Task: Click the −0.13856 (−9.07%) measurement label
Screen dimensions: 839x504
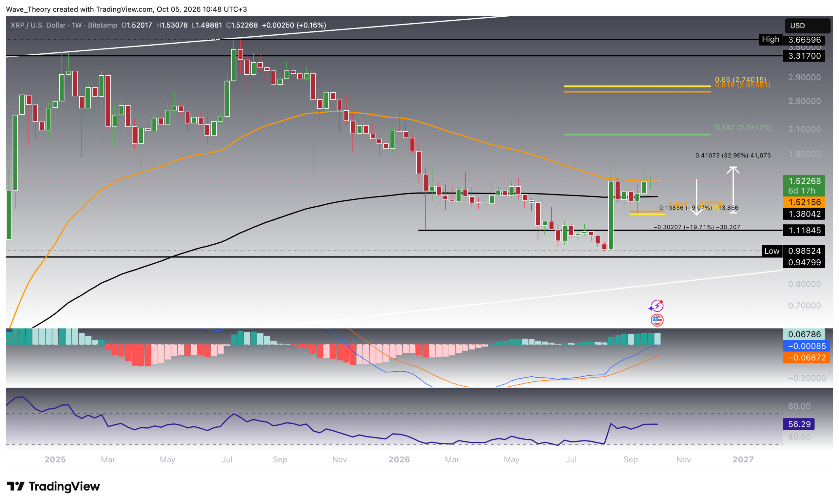Action: pos(696,208)
